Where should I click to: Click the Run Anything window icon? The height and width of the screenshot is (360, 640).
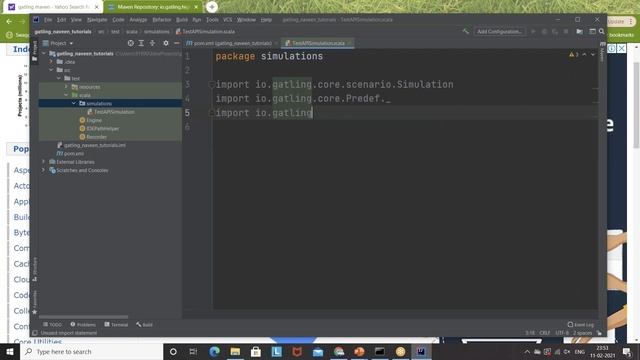point(592,31)
